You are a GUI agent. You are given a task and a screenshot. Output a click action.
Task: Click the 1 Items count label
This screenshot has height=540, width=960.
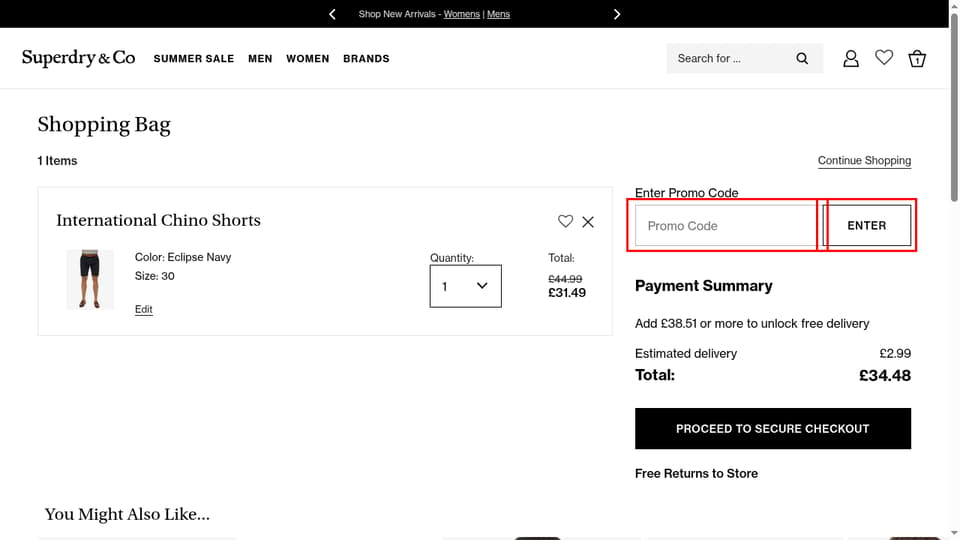point(57,161)
